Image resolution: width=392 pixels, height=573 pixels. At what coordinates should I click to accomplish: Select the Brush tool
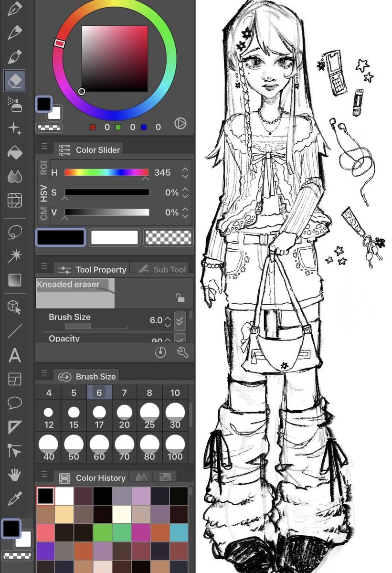tap(15, 57)
